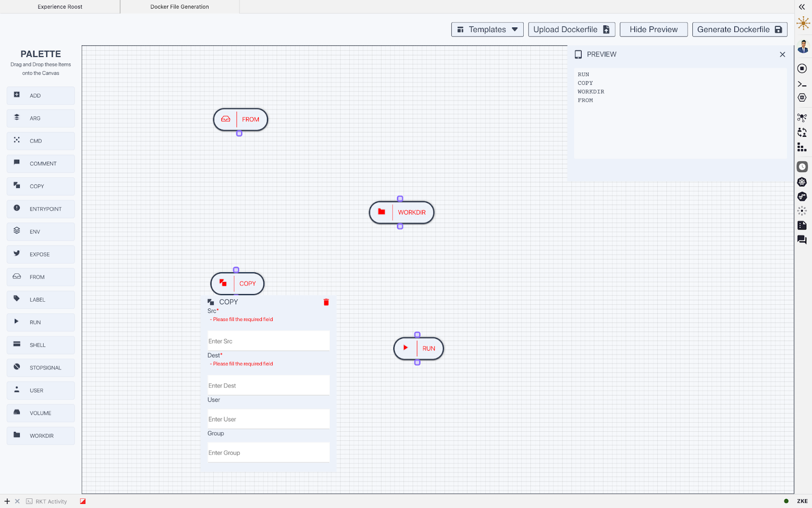Toggle preview with Hide Preview button
The image size is (812, 508).
[x=654, y=29]
